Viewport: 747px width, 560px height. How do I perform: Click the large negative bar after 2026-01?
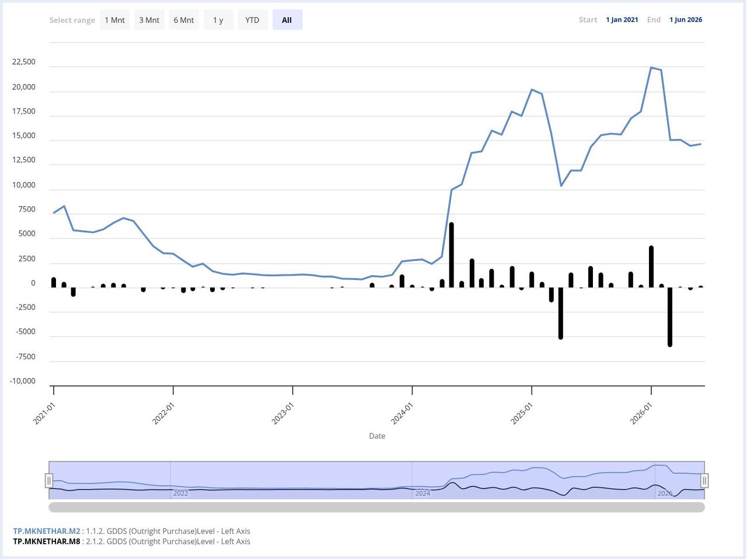(670, 317)
